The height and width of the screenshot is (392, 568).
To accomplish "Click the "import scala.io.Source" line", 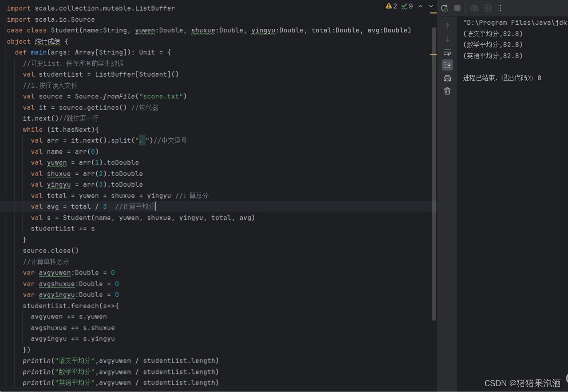I will (51, 20).
